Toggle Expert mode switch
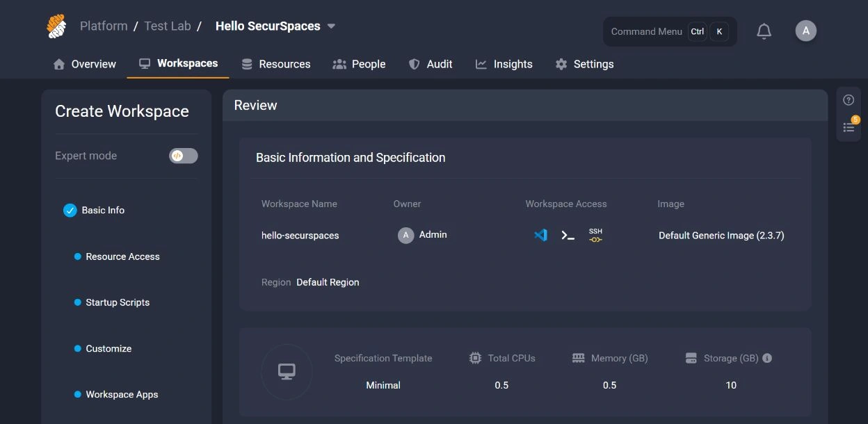Viewport: 868px width, 424px height. point(184,156)
